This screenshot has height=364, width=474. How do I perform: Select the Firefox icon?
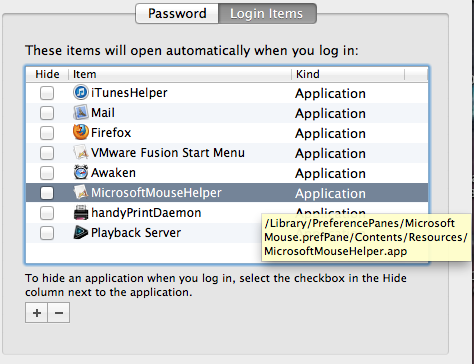point(81,132)
